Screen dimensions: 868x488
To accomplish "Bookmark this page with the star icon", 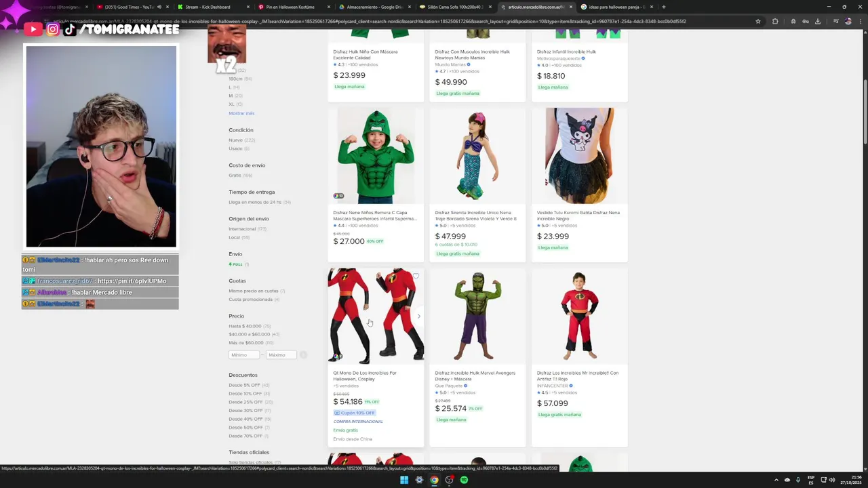I will [757, 21].
